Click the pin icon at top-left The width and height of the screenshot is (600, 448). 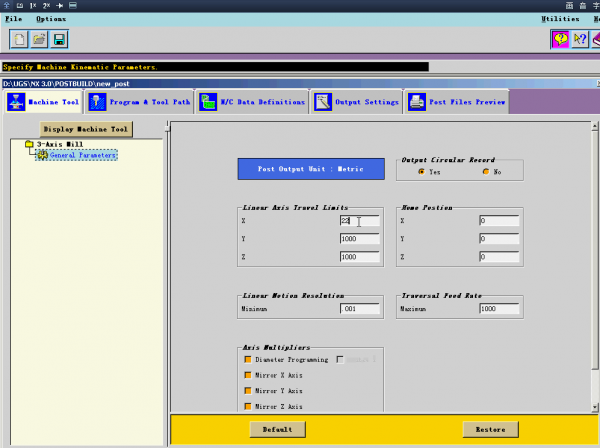pyautogui.click(x=7, y=5)
